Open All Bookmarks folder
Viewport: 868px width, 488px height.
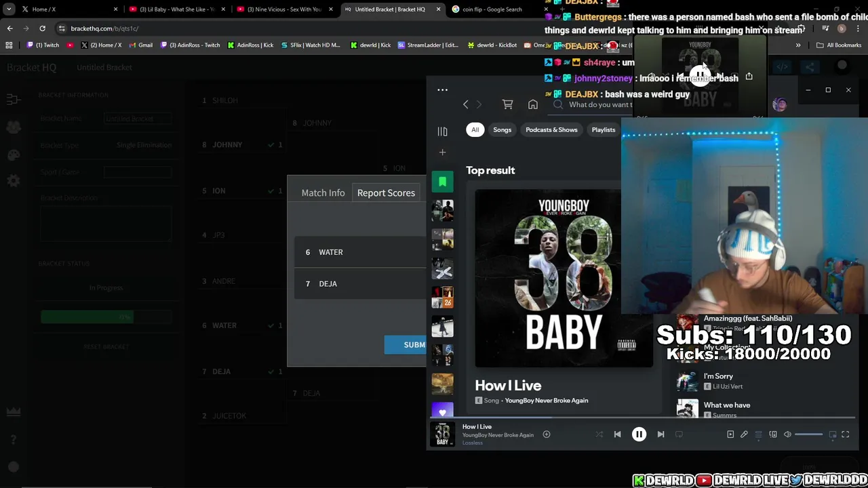coord(839,45)
